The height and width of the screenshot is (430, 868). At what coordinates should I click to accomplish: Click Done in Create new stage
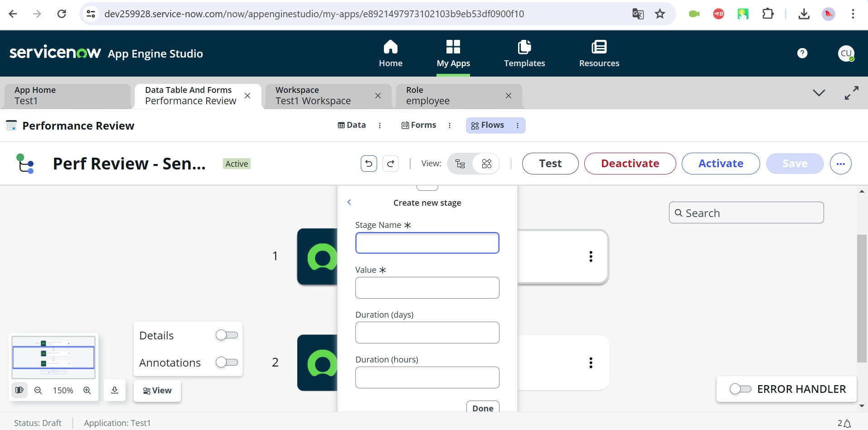point(483,407)
